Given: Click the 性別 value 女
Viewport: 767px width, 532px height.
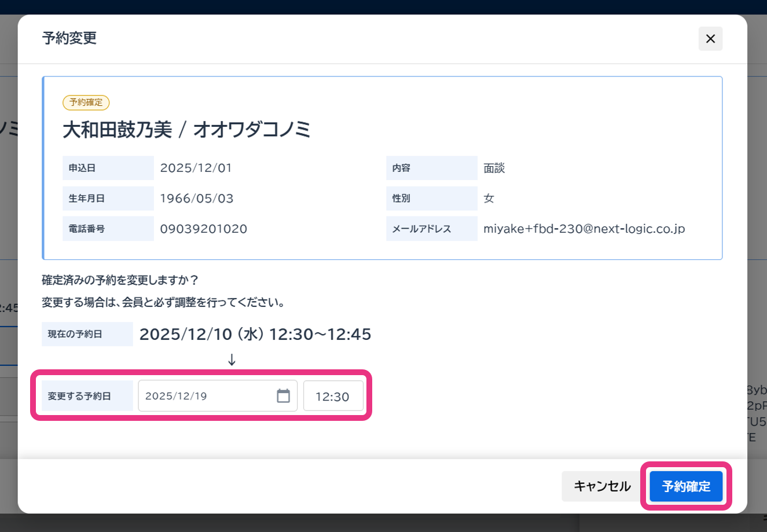Looking at the screenshot, I should click(x=489, y=199).
